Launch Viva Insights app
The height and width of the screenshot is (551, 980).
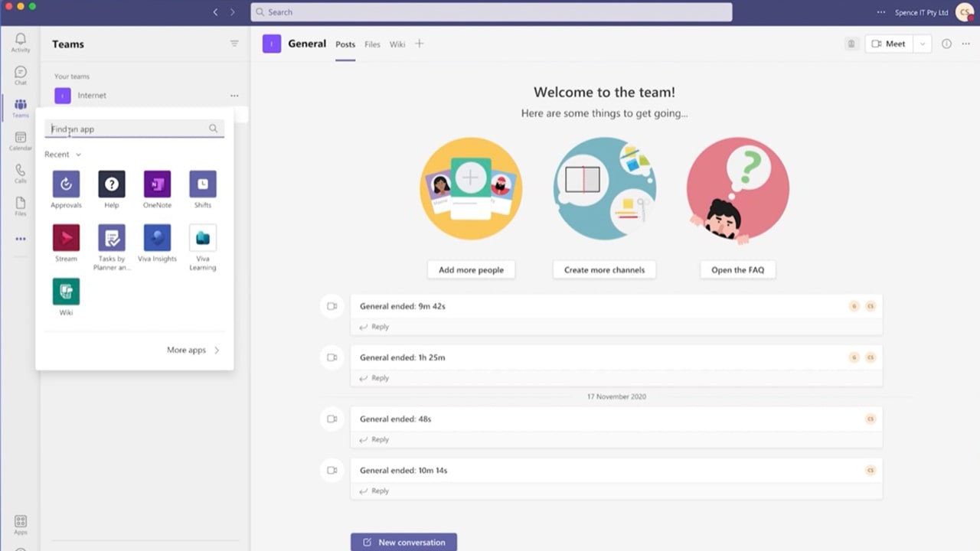point(157,238)
